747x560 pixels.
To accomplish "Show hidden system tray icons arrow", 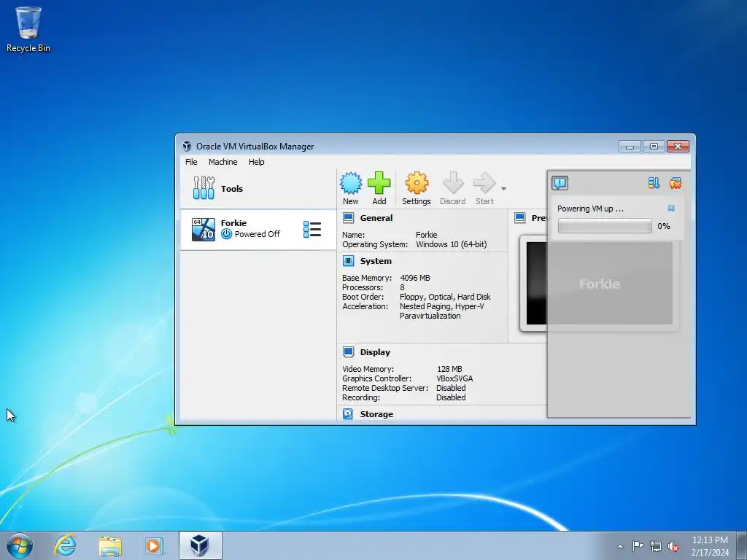I will [x=620, y=546].
